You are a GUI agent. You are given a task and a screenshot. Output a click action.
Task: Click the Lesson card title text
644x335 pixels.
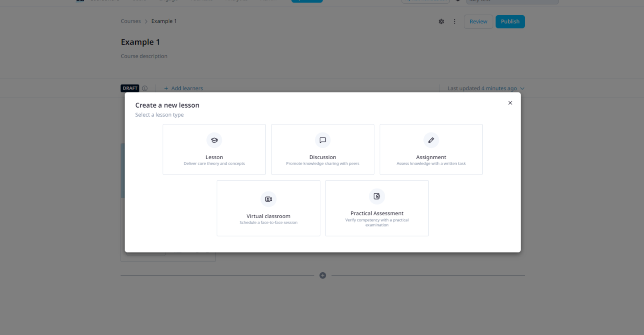pyautogui.click(x=214, y=157)
